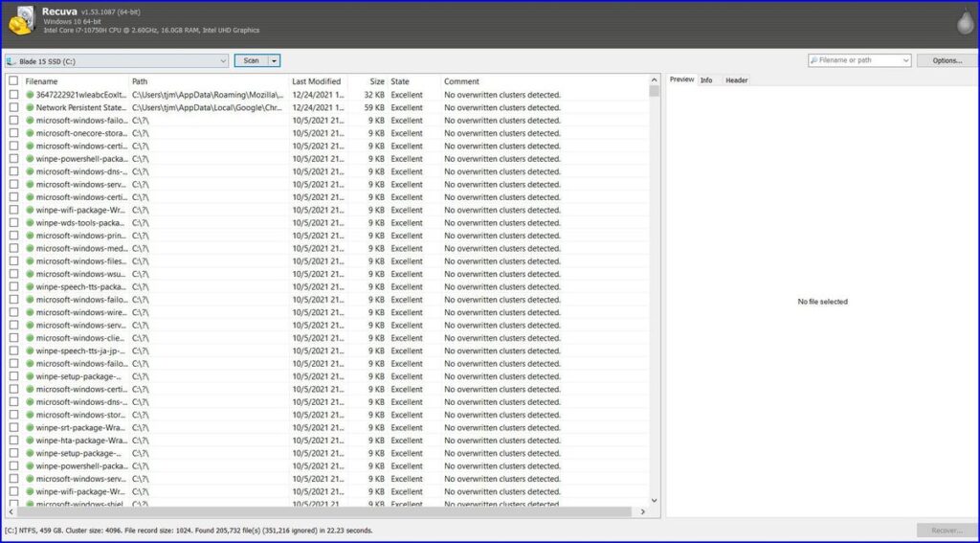980x543 pixels.
Task: Click the microsoft-windows-stor filename
Action: [81, 415]
